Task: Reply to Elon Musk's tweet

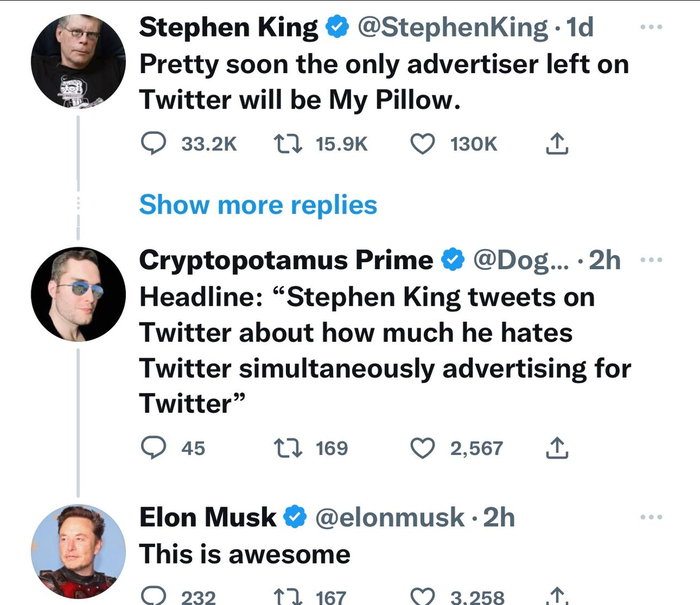Action: [x=153, y=596]
